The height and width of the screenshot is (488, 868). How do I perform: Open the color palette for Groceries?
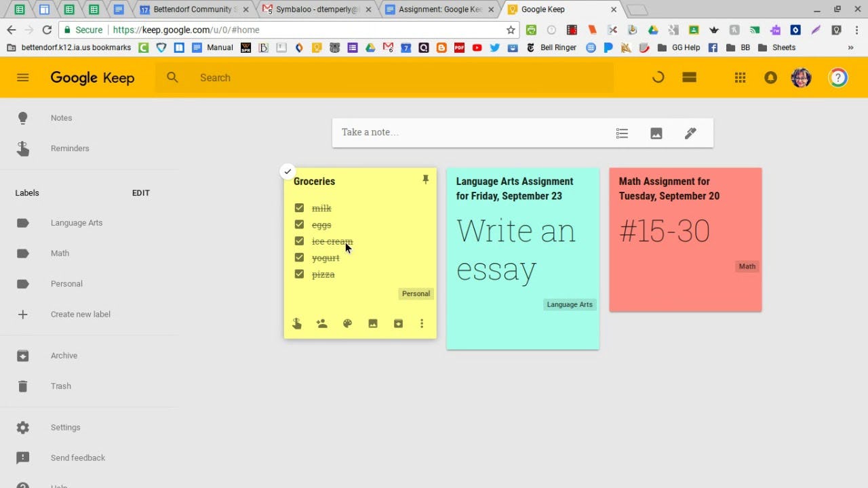pos(347,323)
